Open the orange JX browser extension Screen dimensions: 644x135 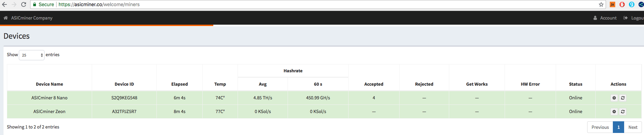613,4
